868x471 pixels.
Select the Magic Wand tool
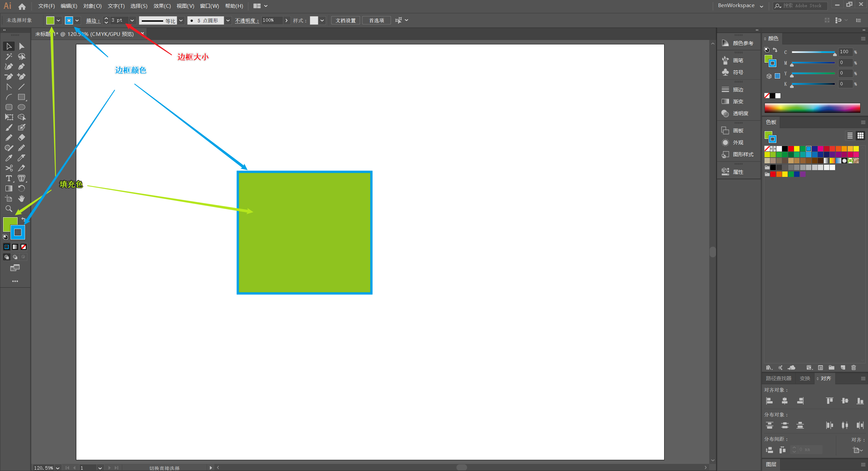point(9,56)
